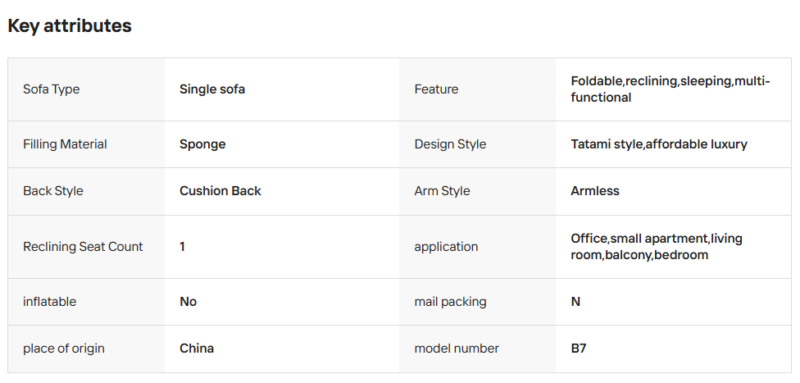Image resolution: width=800 pixels, height=383 pixels.
Task: Select the Design Style label
Action: pos(450,144)
